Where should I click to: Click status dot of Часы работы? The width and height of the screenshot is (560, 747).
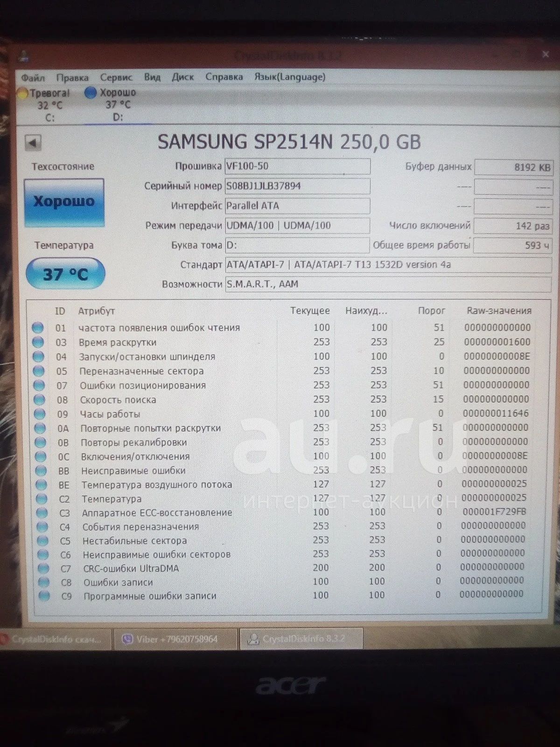(x=40, y=414)
